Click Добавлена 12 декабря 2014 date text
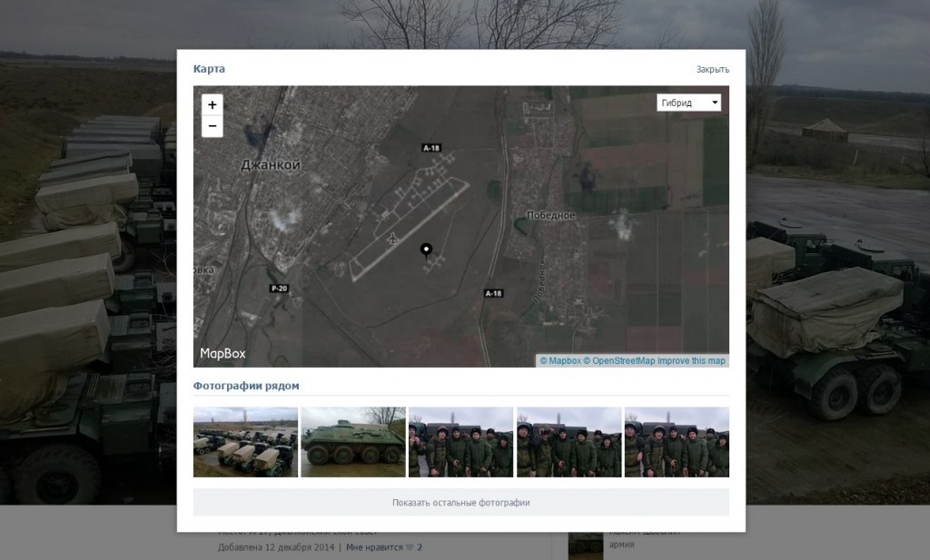The width and height of the screenshot is (930, 560). point(276,547)
